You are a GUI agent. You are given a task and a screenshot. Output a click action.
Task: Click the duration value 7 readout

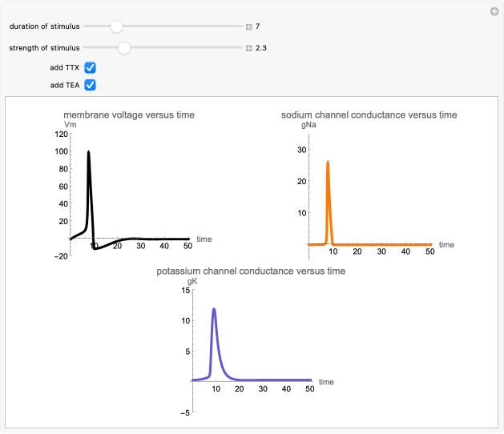point(258,26)
